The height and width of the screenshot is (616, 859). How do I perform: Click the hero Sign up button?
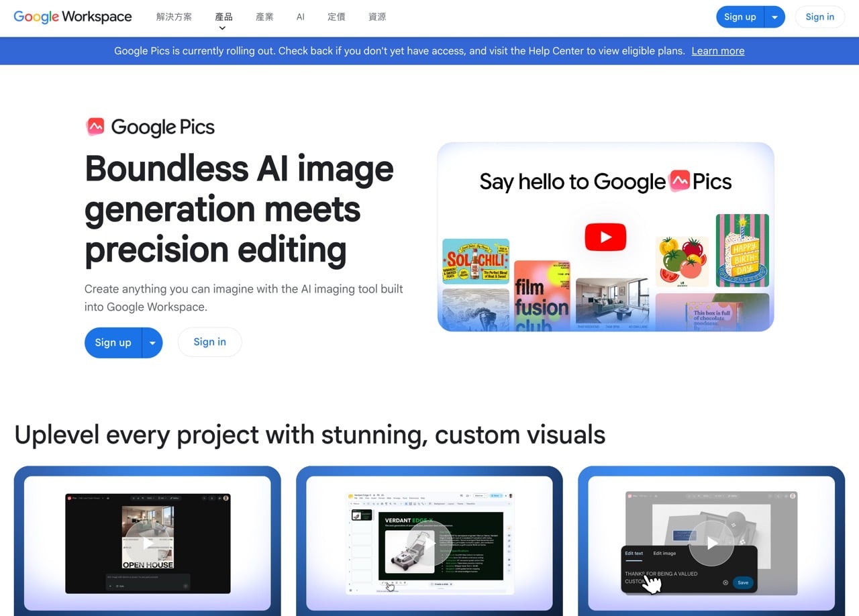pos(113,342)
